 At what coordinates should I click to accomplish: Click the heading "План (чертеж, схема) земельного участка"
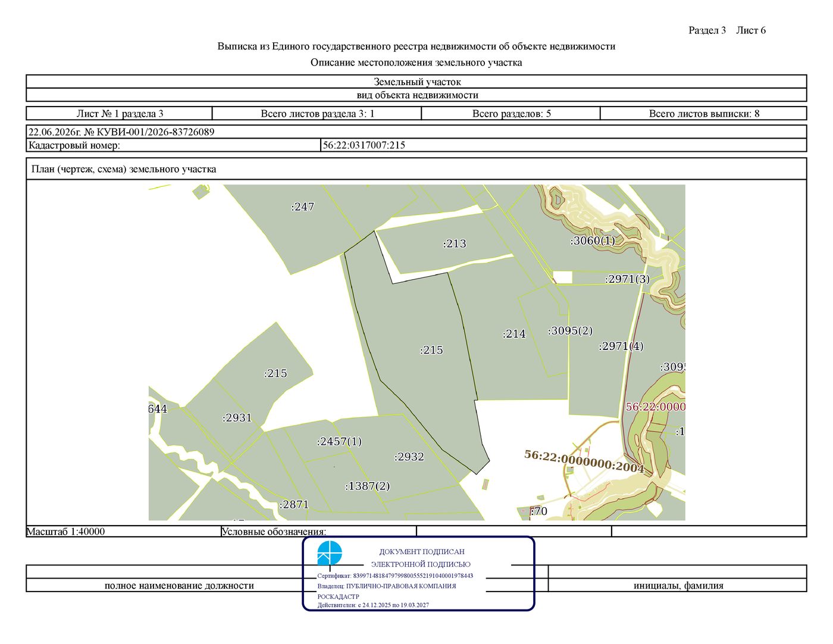click(124, 169)
